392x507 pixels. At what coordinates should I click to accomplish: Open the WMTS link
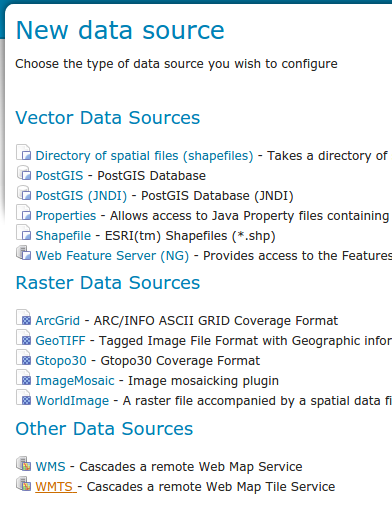[56, 487]
